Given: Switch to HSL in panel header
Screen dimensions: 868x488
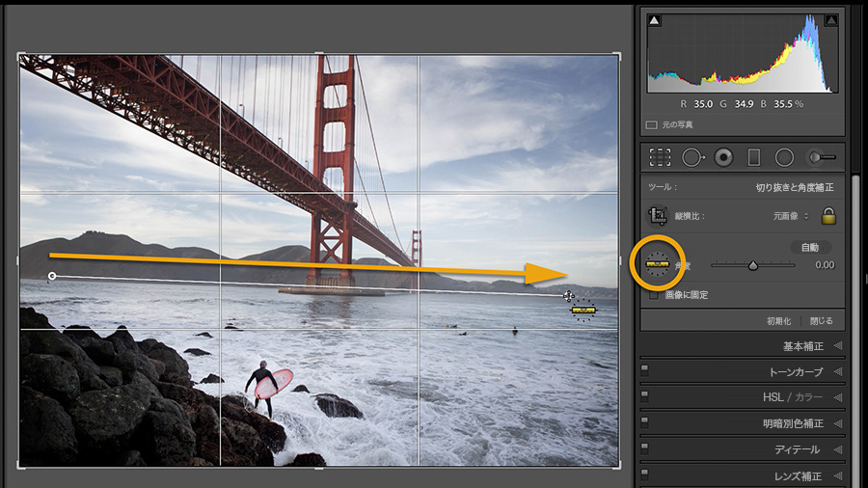Looking at the screenshot, I should pyautogui.click(x=773, y=397).
